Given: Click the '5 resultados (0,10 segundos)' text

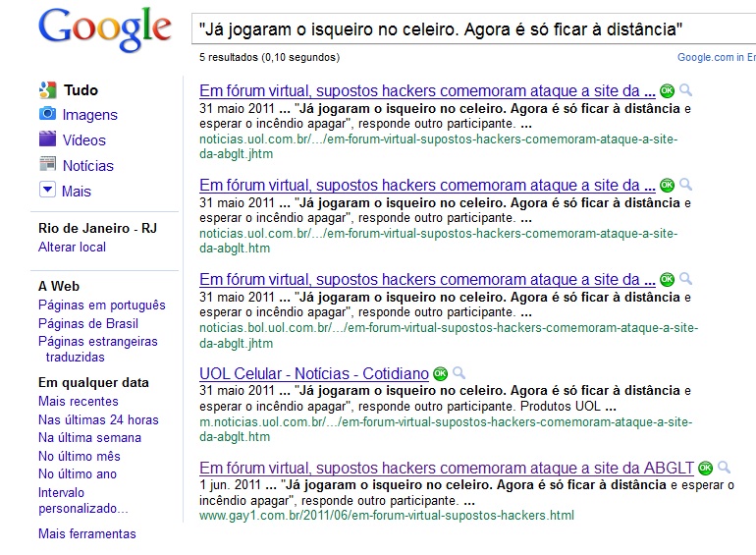Looking at the screenshot, I should (270, 57).
